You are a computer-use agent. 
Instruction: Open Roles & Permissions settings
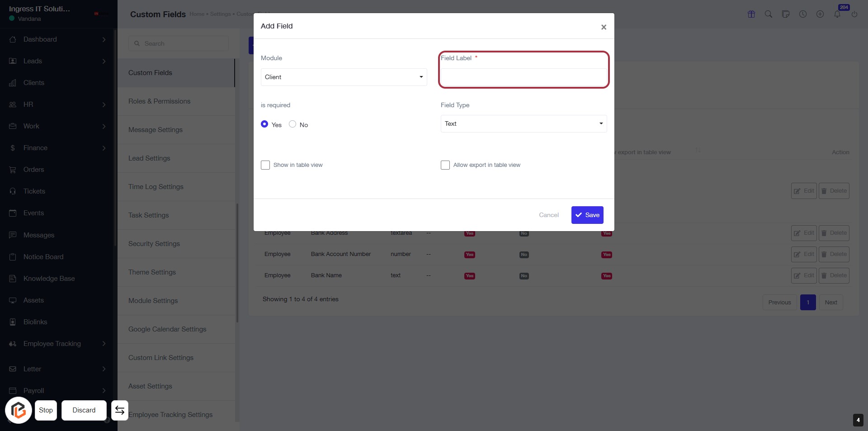[159, 101]
